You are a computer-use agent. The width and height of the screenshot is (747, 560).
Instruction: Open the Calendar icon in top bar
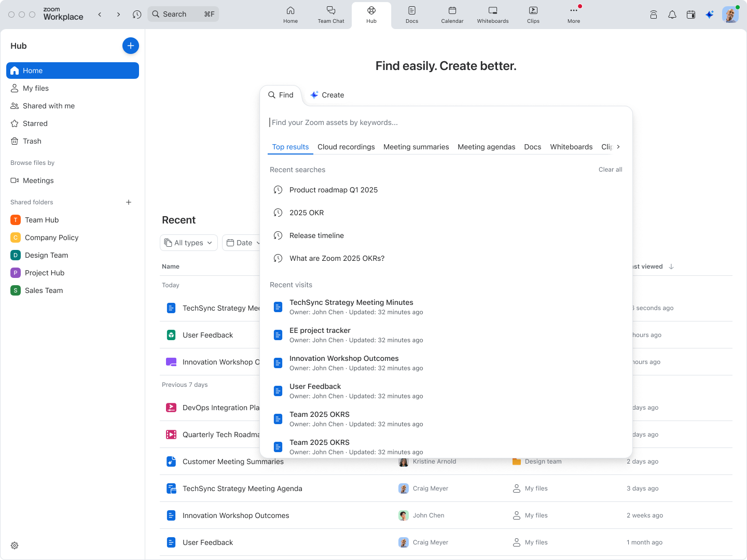(x=452, y=15)
